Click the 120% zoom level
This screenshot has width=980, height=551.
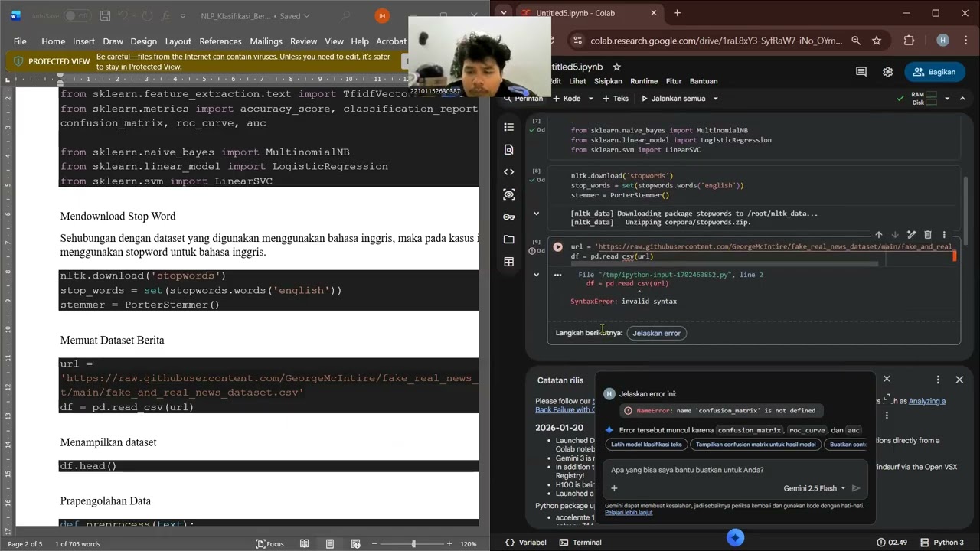[x=469, y=543]
